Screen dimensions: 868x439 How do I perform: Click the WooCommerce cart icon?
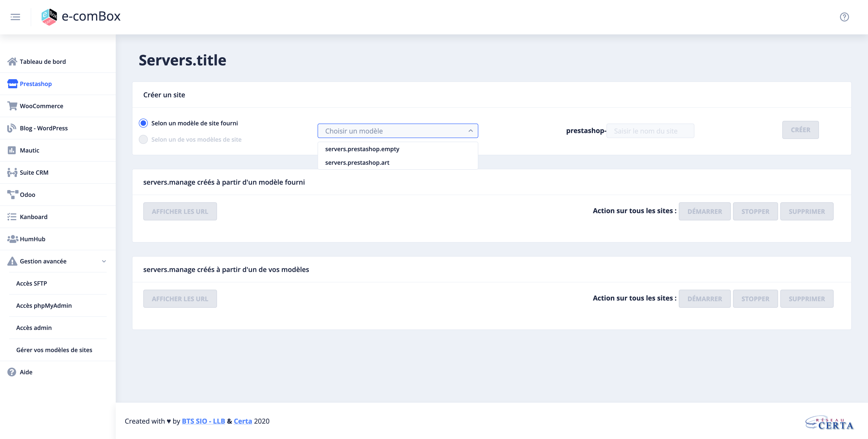tap(12, 106)
